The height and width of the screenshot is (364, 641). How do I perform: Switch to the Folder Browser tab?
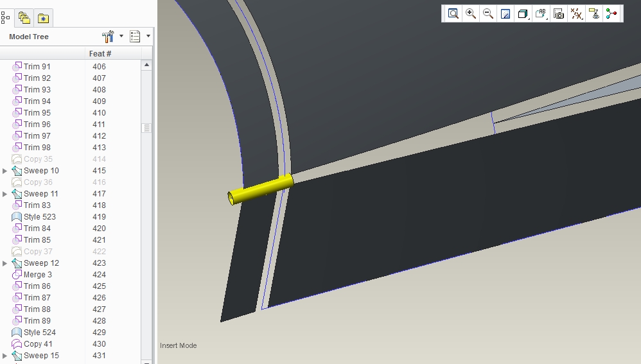point(24,18)
